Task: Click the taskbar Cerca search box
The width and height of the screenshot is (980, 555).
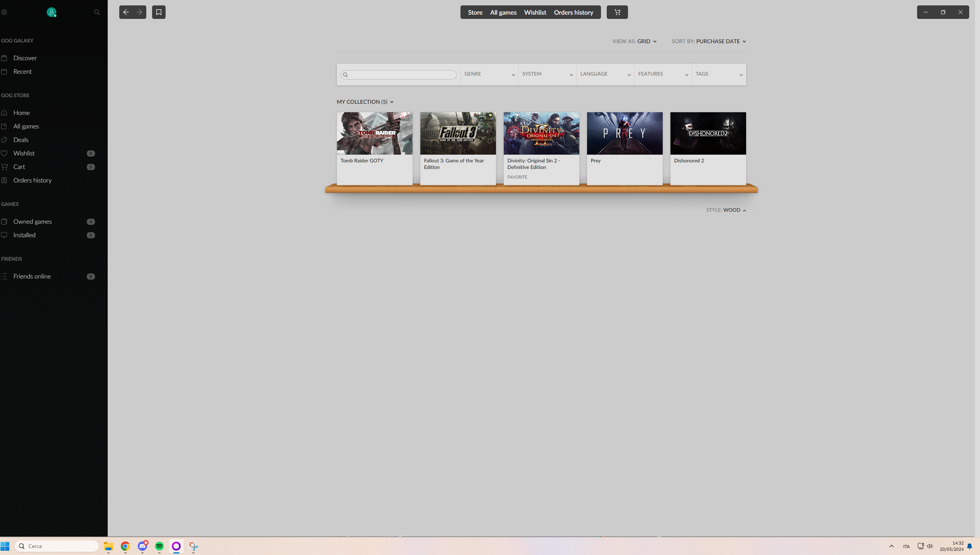Action: [57, 546]
